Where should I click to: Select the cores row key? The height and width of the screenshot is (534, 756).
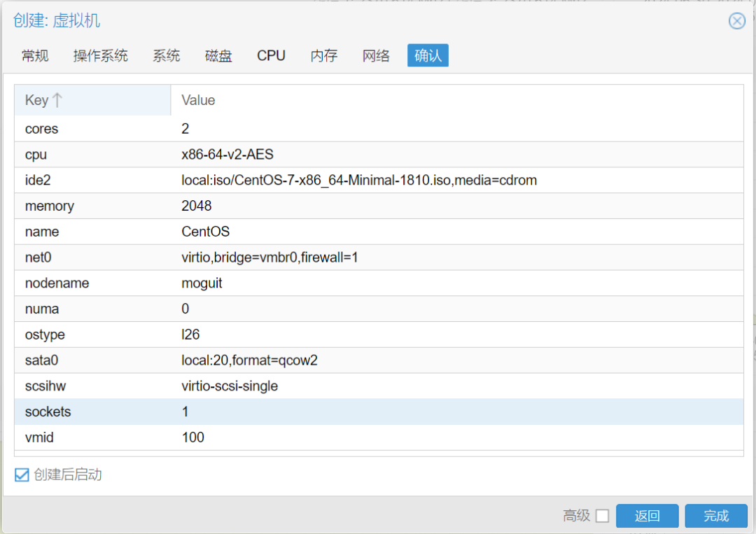[x=41, y=129]
